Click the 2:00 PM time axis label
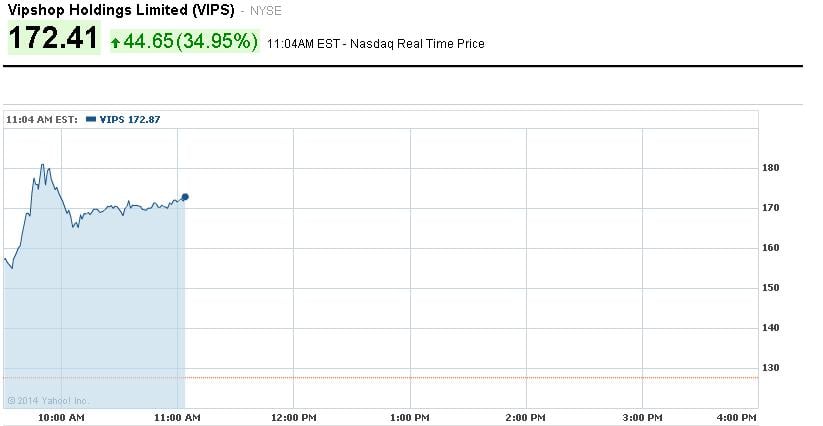Image resolution: width=823 pixels, height=426 pixels. coord(526,416)
